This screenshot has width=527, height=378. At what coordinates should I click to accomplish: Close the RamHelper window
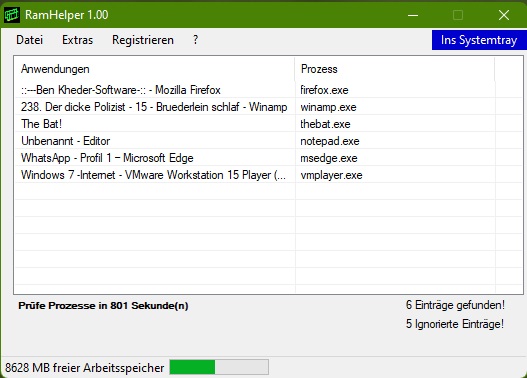504,15
